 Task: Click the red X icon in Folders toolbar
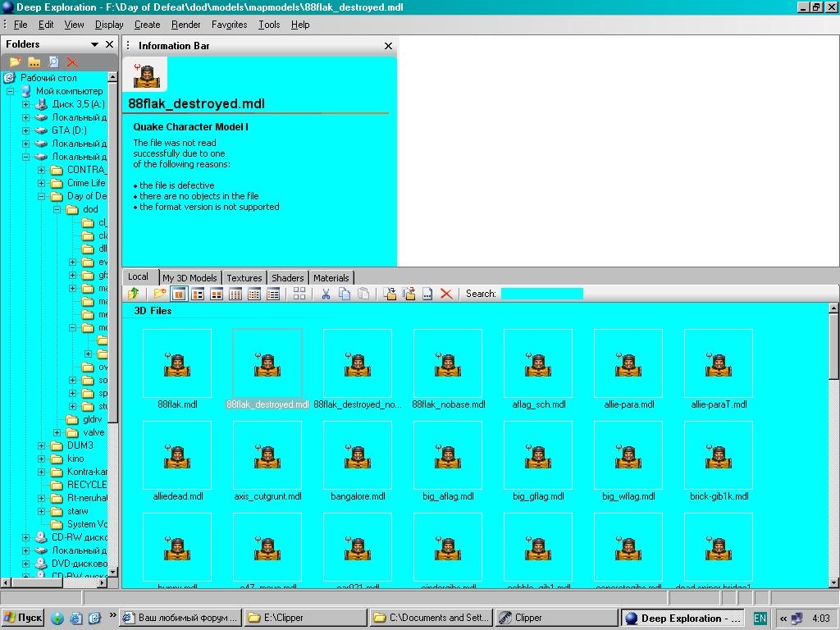72,62
